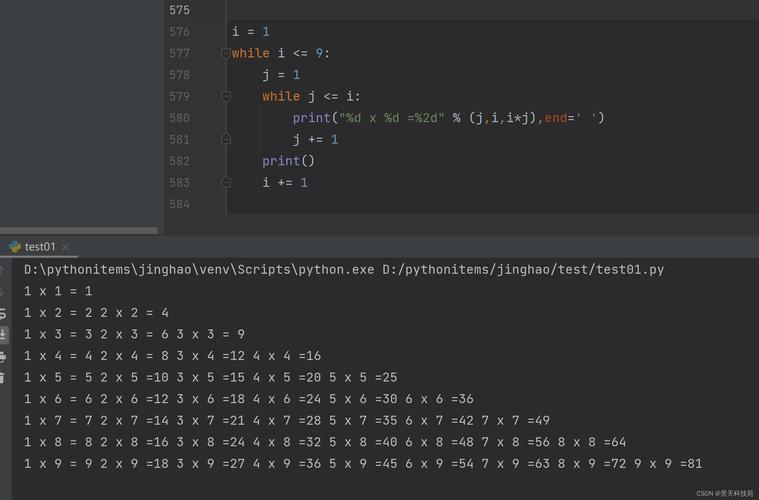759x500 pixels.
Task: Click console output '6 x 7 =42'
Action: 439,421
